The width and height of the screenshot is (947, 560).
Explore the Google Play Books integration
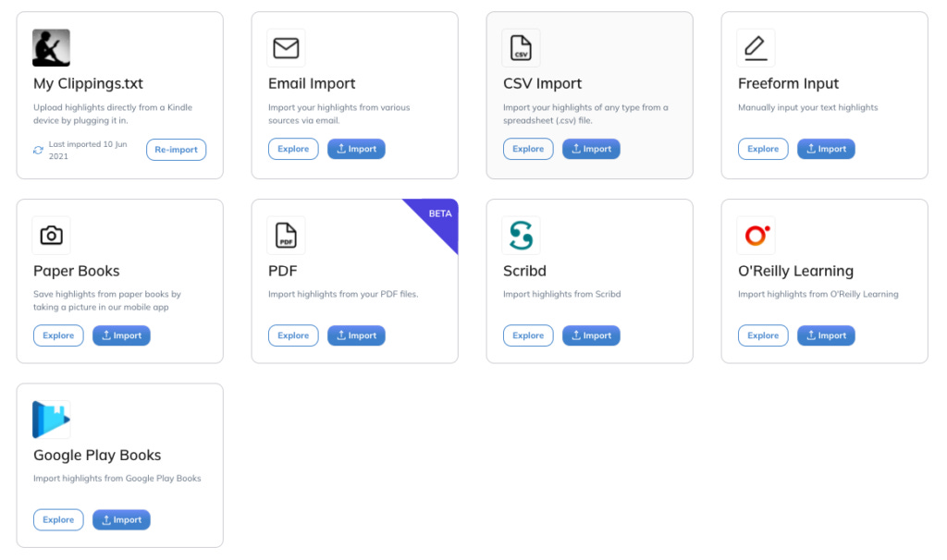tap(58, 520)
